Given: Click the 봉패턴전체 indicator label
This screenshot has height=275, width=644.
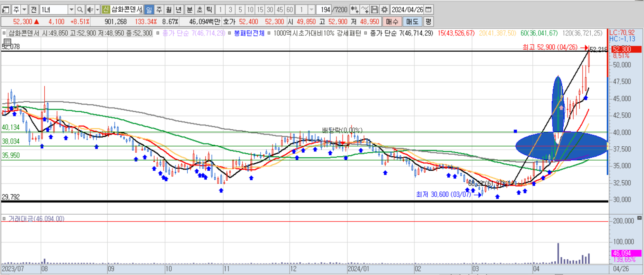Looking at the screenshot, I should (249, 33).
